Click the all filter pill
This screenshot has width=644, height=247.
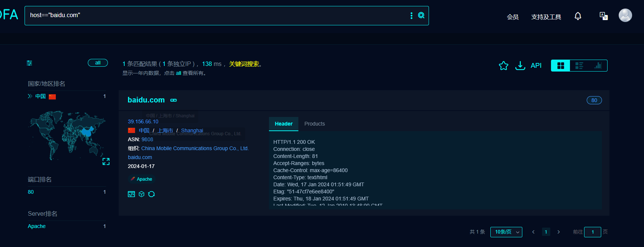(x=98, y=63)
